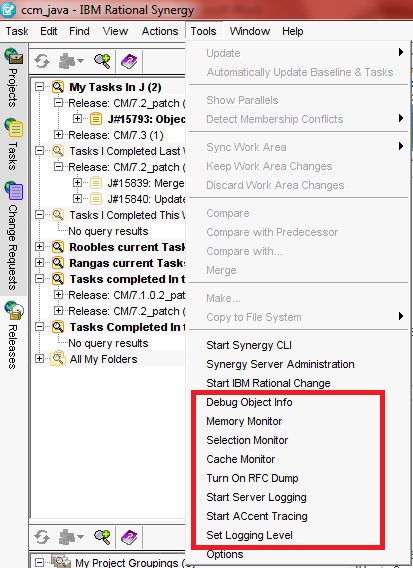Select Memory Monitor from Tools menu
413x568 pixels.
[244, 421]
